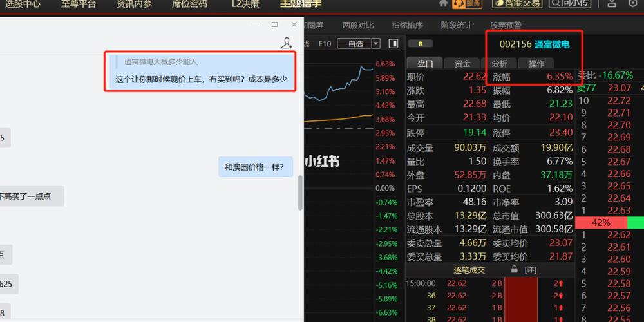This screenshot has height=322, width=644.
Task: Switch to the 盘口 tab
Action: (425, 63)
